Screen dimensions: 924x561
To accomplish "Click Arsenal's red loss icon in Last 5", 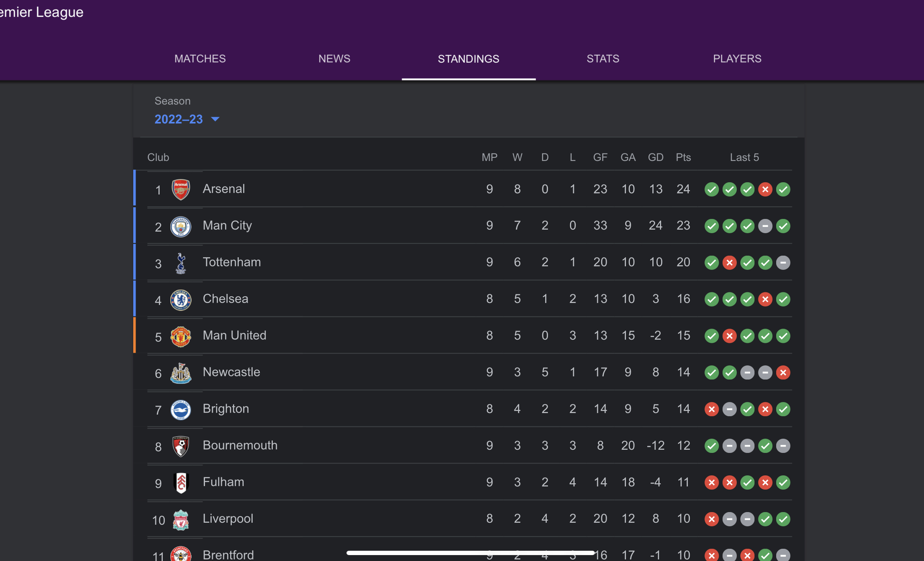I will (x=765, y=189).
